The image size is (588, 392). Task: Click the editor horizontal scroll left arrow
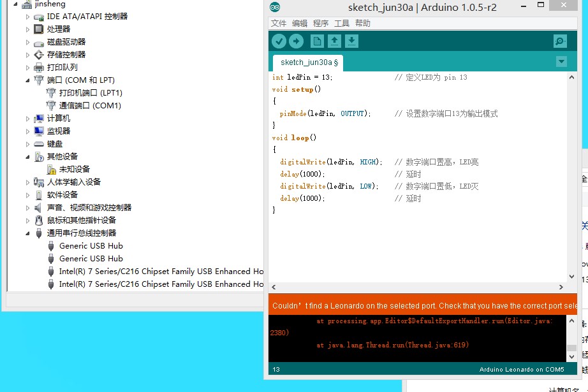[x=274, y=287]
